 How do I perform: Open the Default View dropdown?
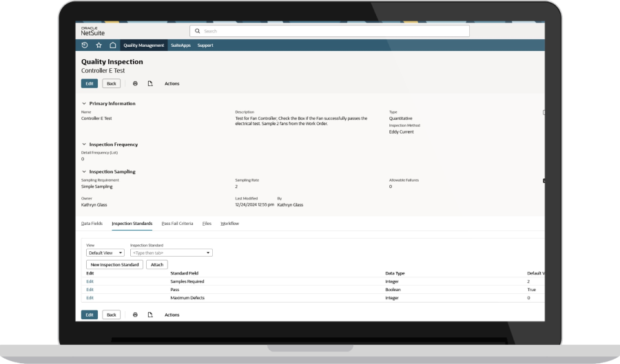(105, 253)
